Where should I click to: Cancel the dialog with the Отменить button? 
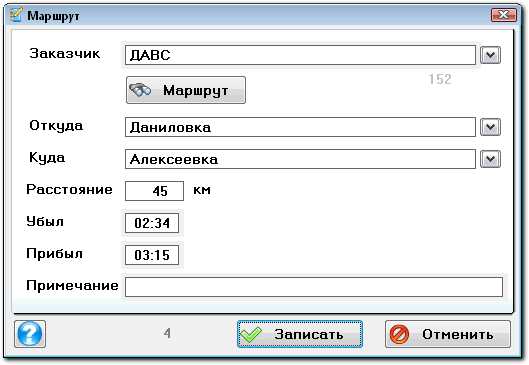[x=448, y=334]
